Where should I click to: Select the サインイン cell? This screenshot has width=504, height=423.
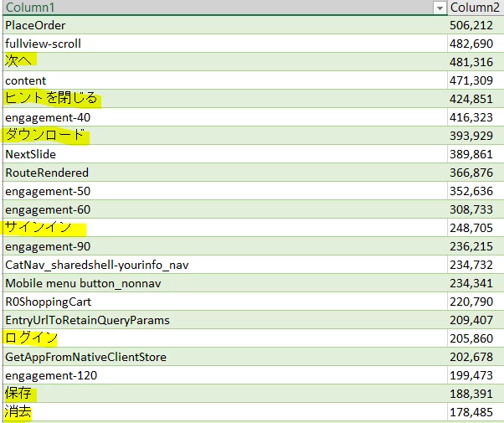tap(225, 228)
